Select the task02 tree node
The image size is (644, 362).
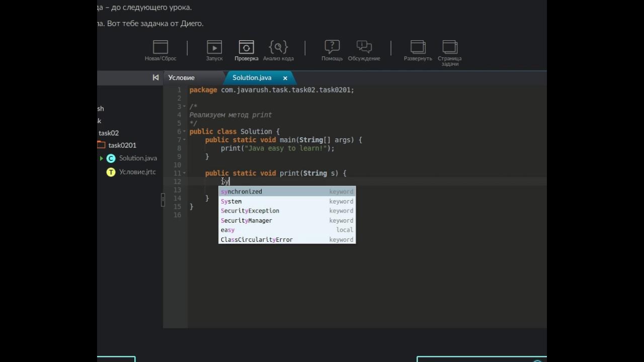pos(109,133)
